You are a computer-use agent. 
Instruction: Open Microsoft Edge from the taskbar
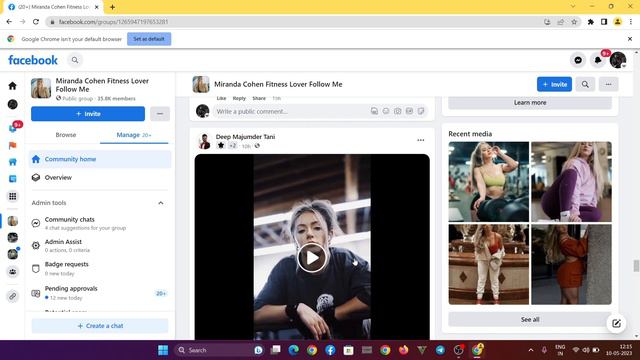(x=293, y=350)
